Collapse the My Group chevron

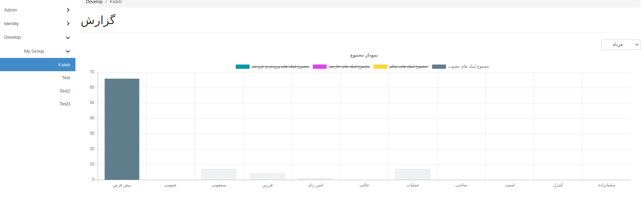point(68,51)
